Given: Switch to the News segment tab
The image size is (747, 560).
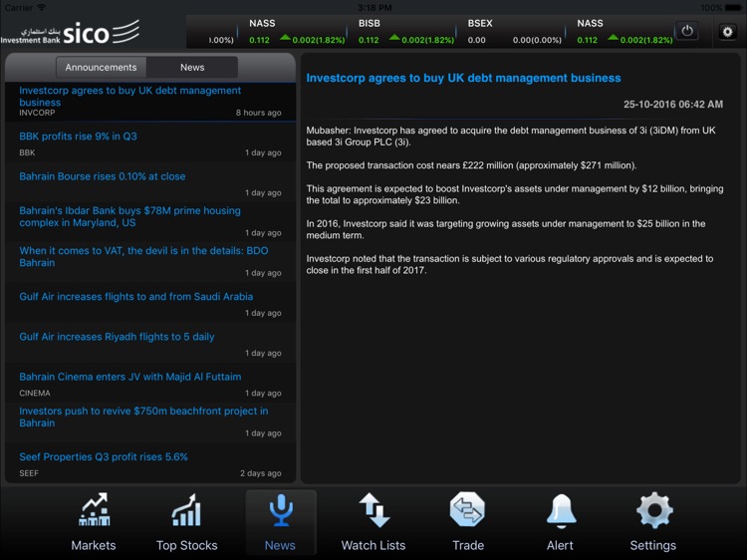Looking at the screenshot, I should [192, 67].
